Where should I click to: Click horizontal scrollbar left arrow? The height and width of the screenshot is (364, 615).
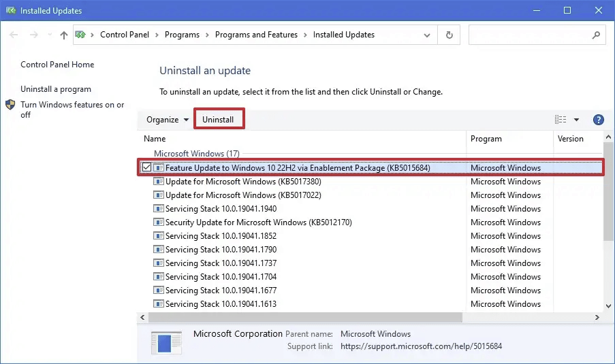(x=142, y=317)
